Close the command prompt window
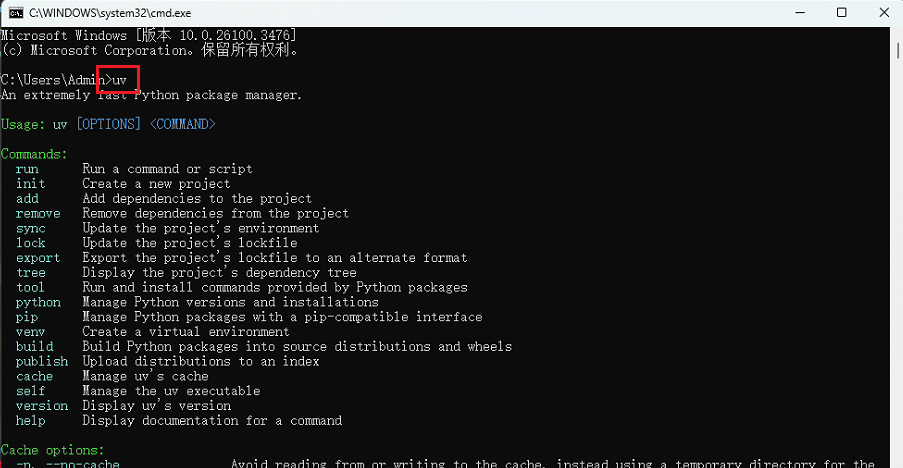The height and width of the screenshot is (468, 903). tap(884, 13)
